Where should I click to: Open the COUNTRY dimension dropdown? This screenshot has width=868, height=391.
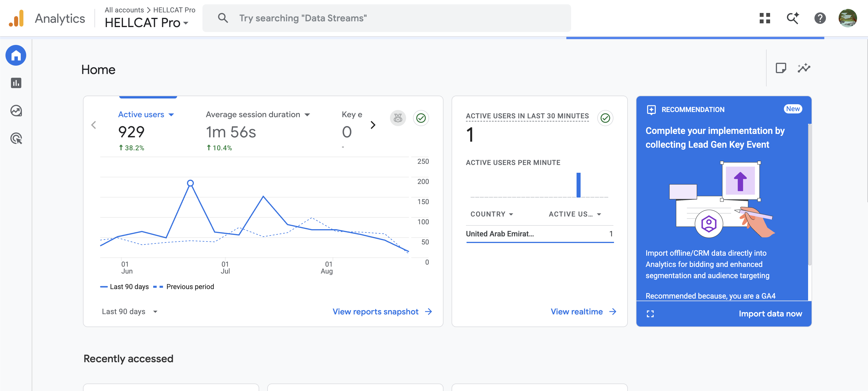(x=492, y=214)
